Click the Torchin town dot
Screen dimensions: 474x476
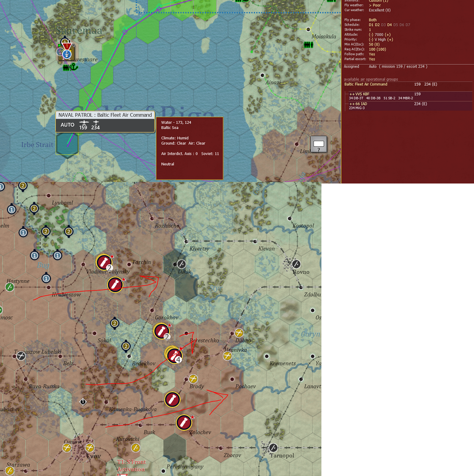pos(129,264)
